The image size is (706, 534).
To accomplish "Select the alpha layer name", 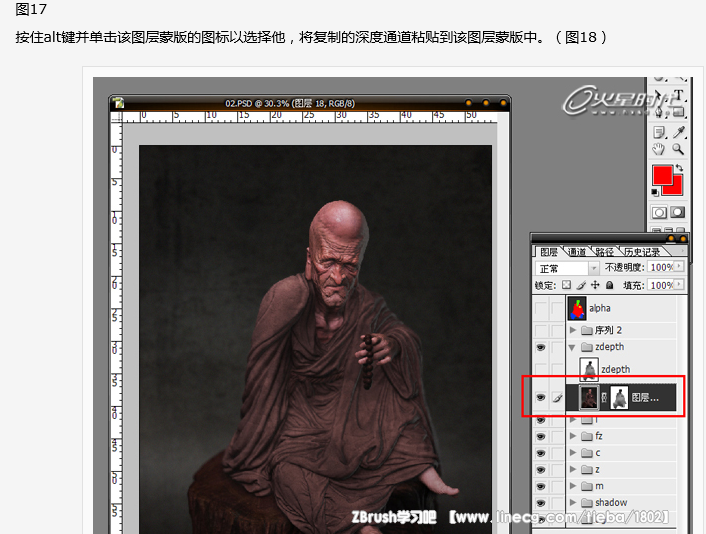I will pyautogui.click(x=600, y=308).
